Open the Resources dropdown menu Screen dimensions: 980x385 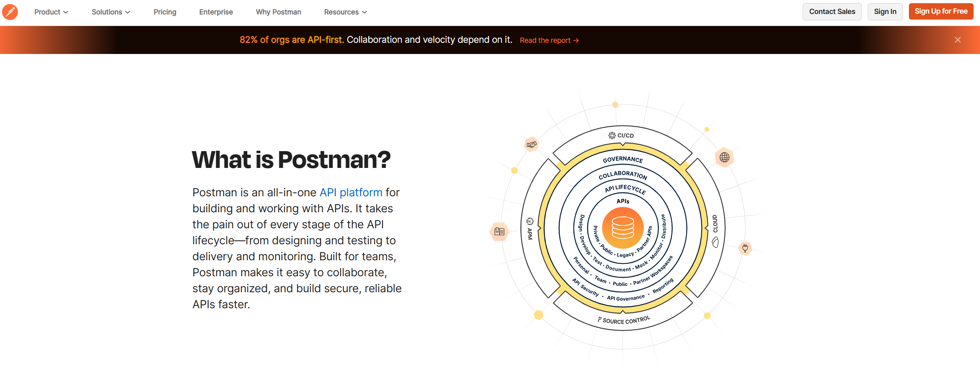345,12
